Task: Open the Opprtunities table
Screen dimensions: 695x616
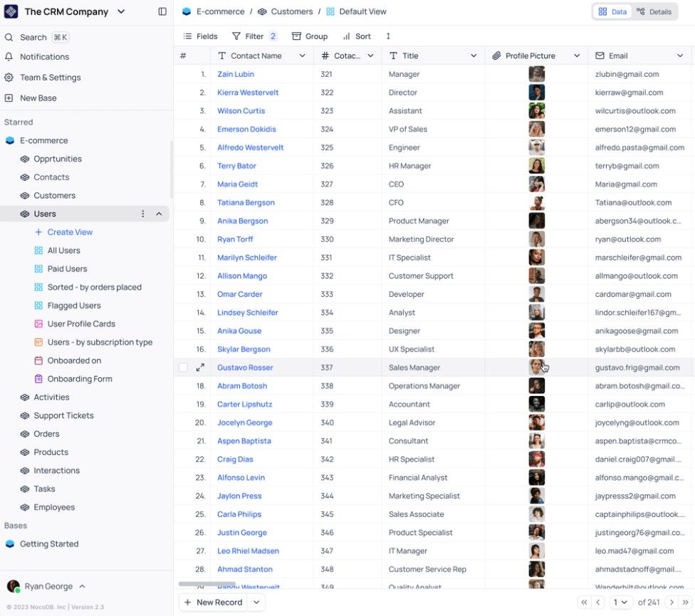Action: (x=58, y=159)
